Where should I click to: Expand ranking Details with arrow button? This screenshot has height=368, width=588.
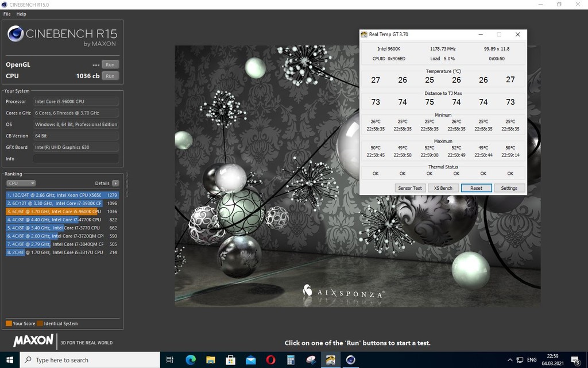[115, 183]
